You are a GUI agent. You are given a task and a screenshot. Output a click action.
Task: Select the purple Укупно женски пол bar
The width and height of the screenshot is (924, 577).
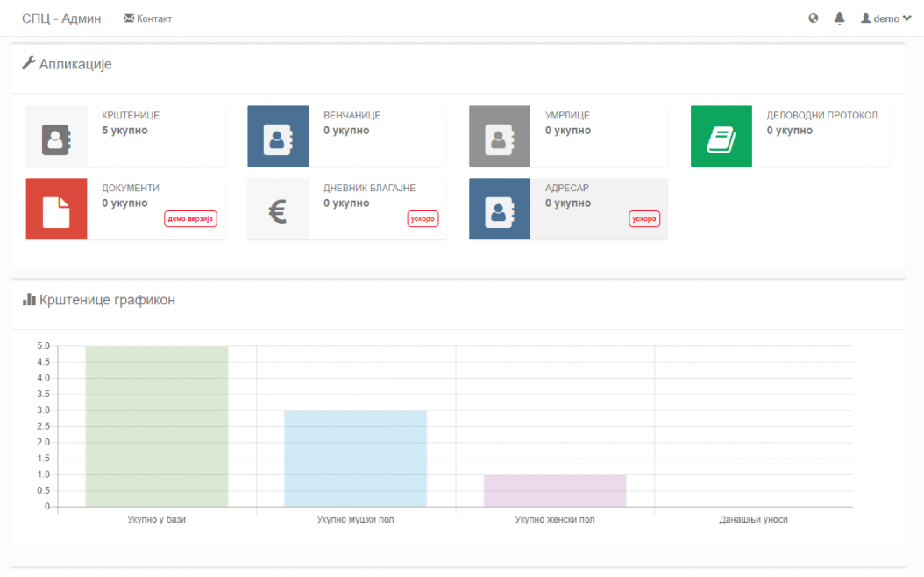tap(555, 491)
